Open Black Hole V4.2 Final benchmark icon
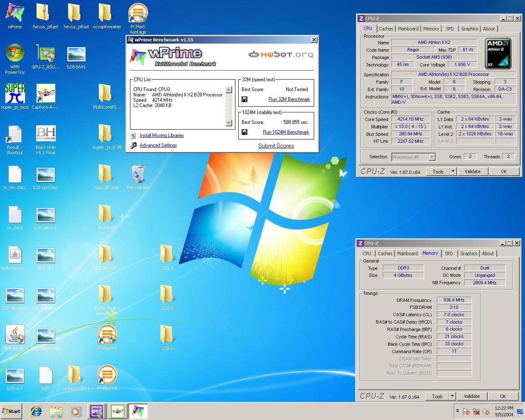525x420 pixels. (x=46, y=139)
